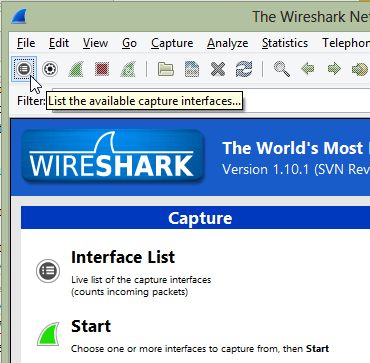Click the '(counts incoming packets)' text
The width and height of the screenshot is (370, 363).
(x=130, y=292)
